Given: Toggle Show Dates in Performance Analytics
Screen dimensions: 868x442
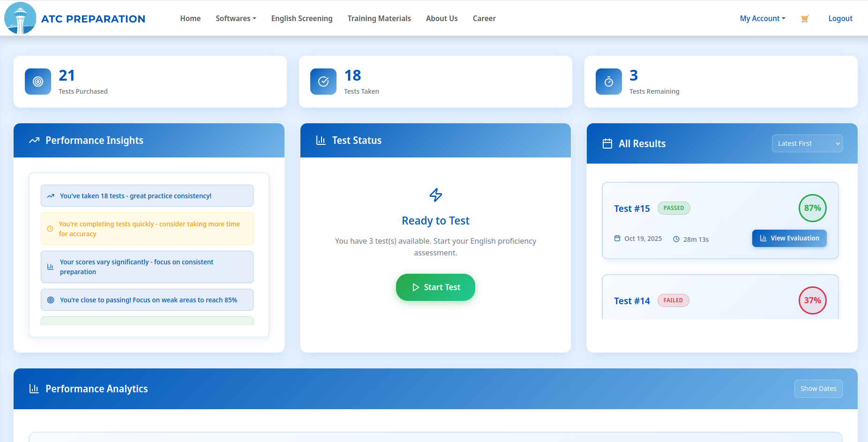Looking at the screenshot, I should [x=818, y=389].
